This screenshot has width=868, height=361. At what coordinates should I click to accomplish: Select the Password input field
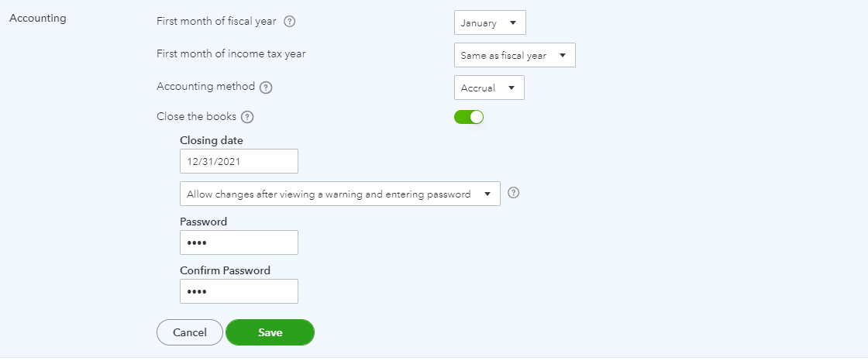tap(239, 242)
